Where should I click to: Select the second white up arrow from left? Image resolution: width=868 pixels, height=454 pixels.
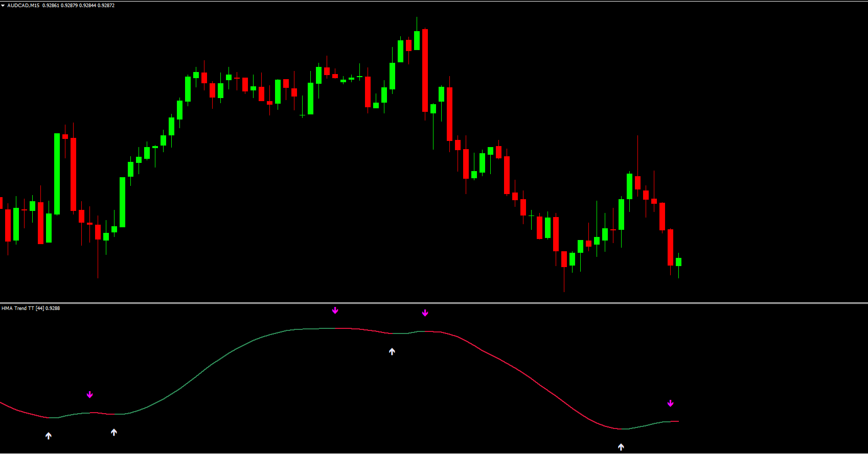(x=114, y=433)
